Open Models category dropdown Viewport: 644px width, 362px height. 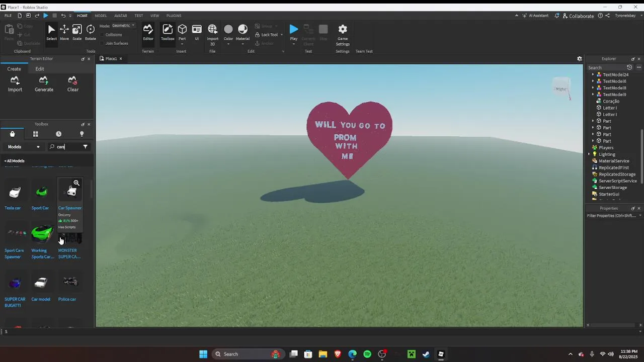[x=23, y=147]
